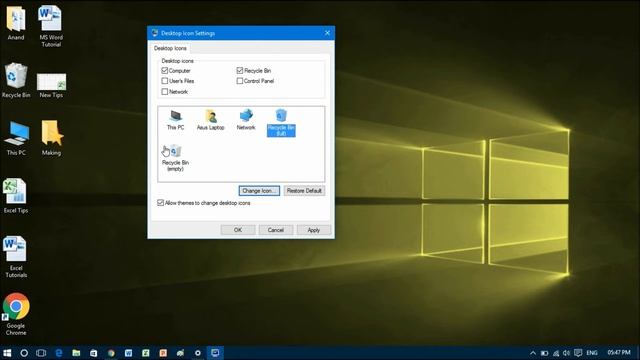Toggle the Computer checkbox

165,71
